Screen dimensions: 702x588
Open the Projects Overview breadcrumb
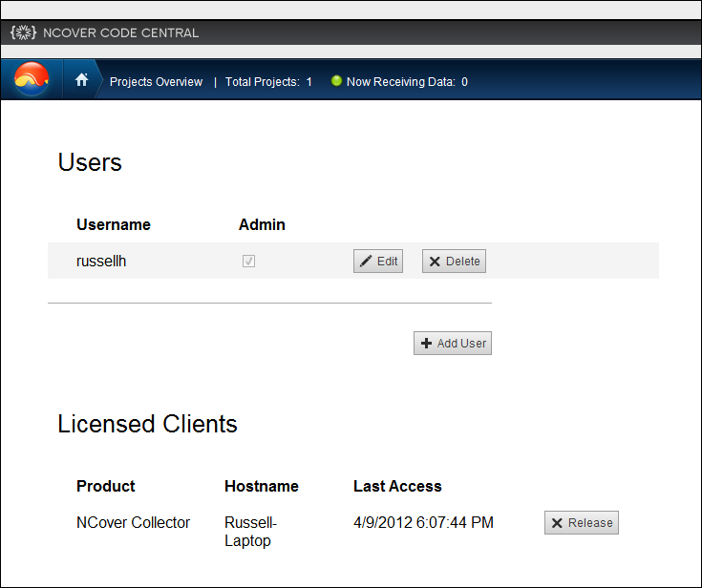[x=156, y=82]
